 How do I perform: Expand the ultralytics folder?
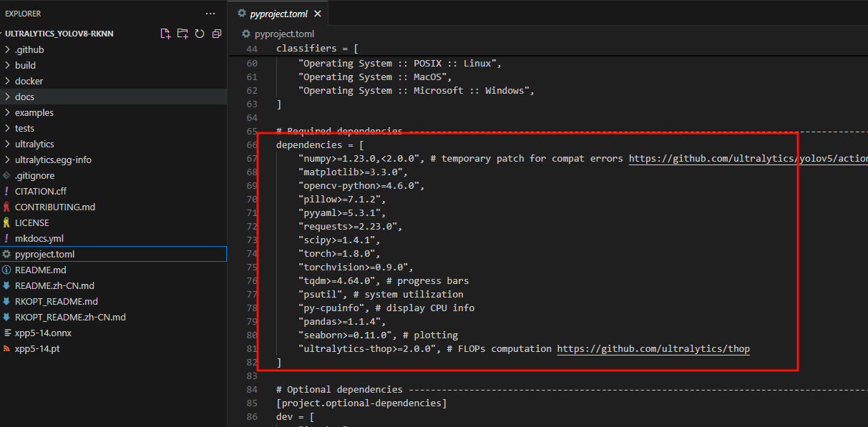pos(113,144)
